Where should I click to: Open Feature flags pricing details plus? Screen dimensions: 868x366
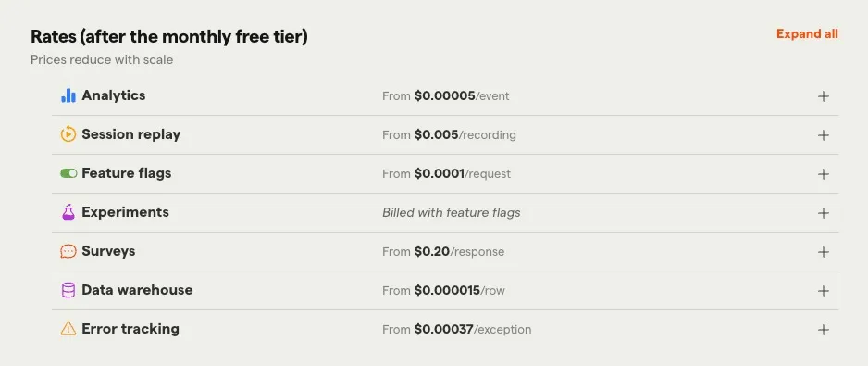tap(824, 173)
